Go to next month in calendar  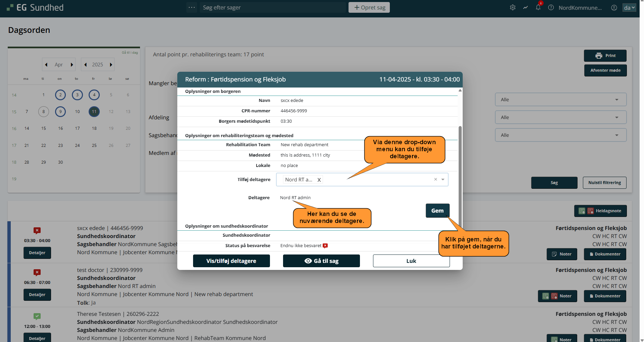[72, 65]
